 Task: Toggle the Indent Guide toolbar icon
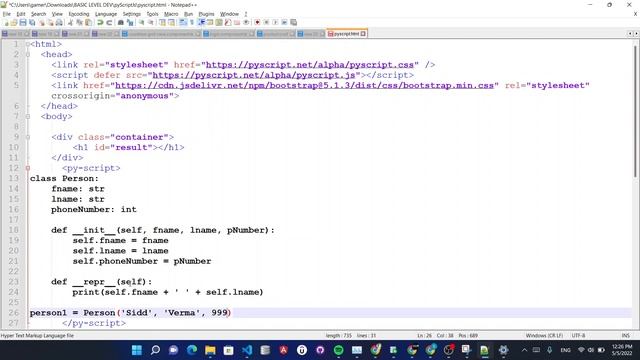(x=201, y=22)
